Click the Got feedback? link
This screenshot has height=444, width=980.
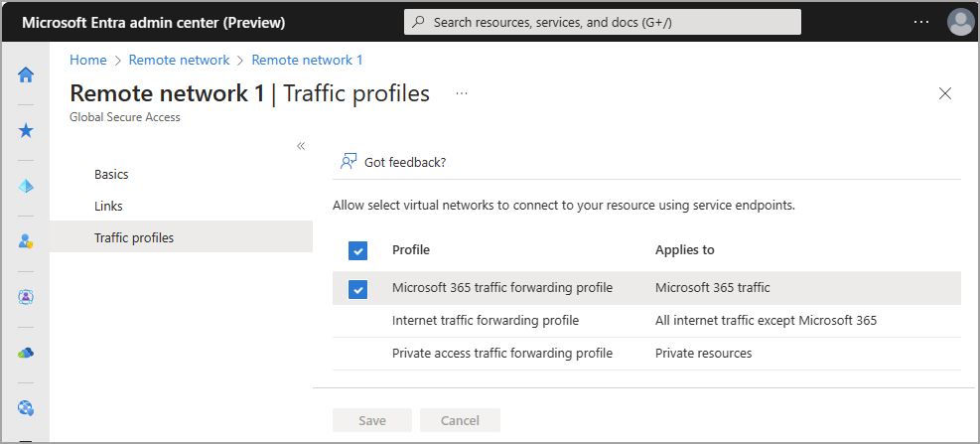point(405,163)
